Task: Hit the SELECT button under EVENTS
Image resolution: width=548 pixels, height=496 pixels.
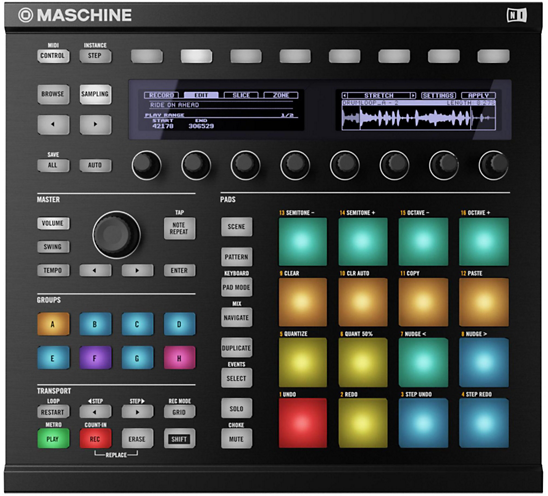Action: [x=236, y=379]
